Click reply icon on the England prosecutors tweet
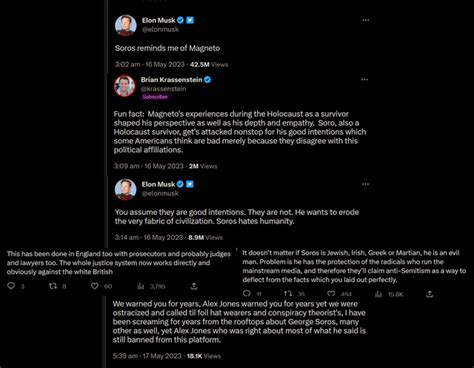This screenshot has width=474, height=368. point(11,286)
